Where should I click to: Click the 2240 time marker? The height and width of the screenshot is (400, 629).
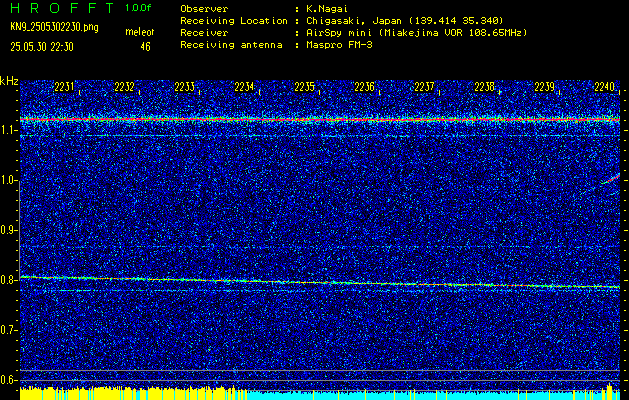click(x=604, y=87)
